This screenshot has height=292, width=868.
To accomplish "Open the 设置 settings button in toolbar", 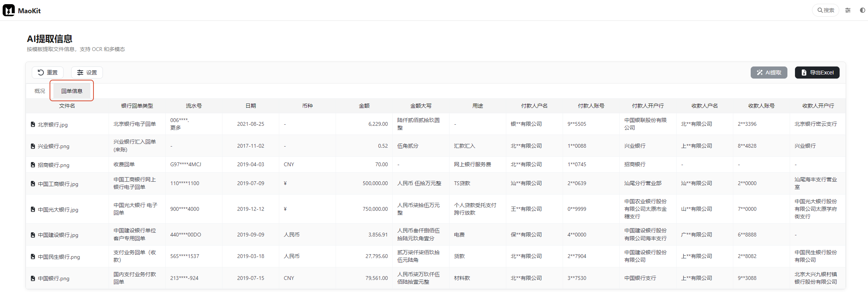I will [87, 73].
